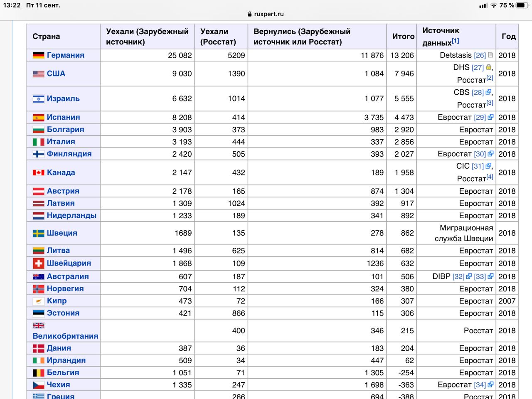532x399 pixels.
Task: Click the Denmark flag icon
Action: 39,348
